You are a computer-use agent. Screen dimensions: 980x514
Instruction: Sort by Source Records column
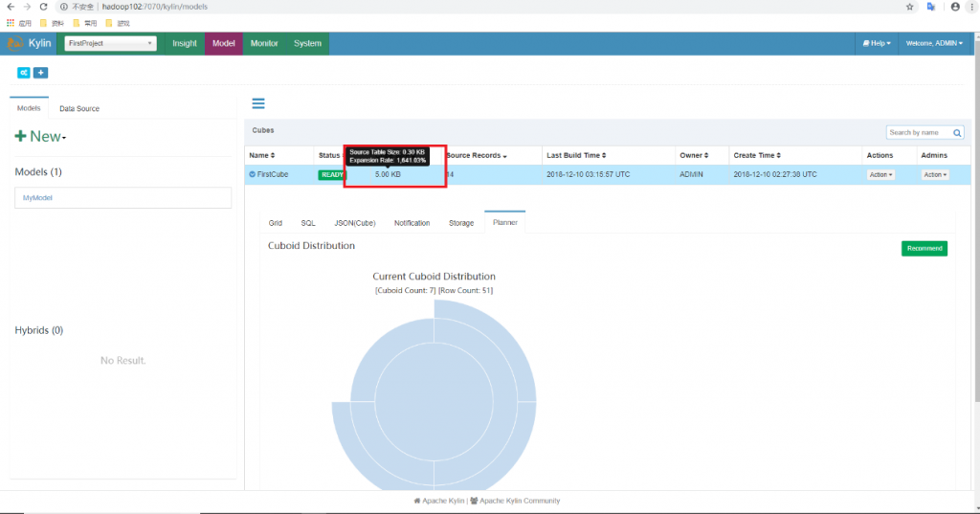tap(477, 156)
